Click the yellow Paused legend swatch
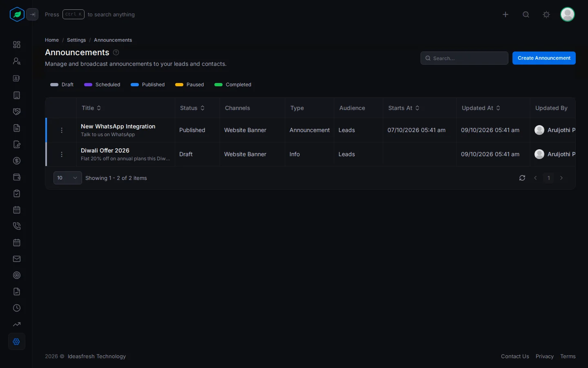The height and width of the screenshot is (368, 588). click(179, 85)
